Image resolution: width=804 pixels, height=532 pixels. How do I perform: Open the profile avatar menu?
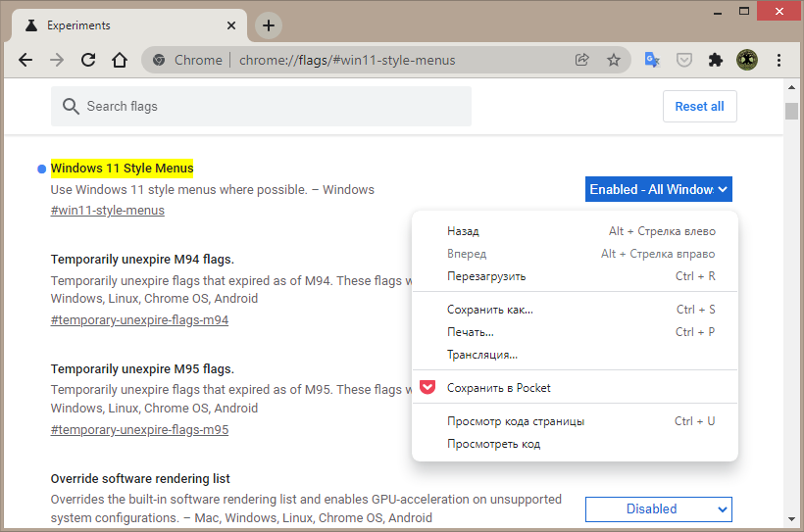coord(747,60)
